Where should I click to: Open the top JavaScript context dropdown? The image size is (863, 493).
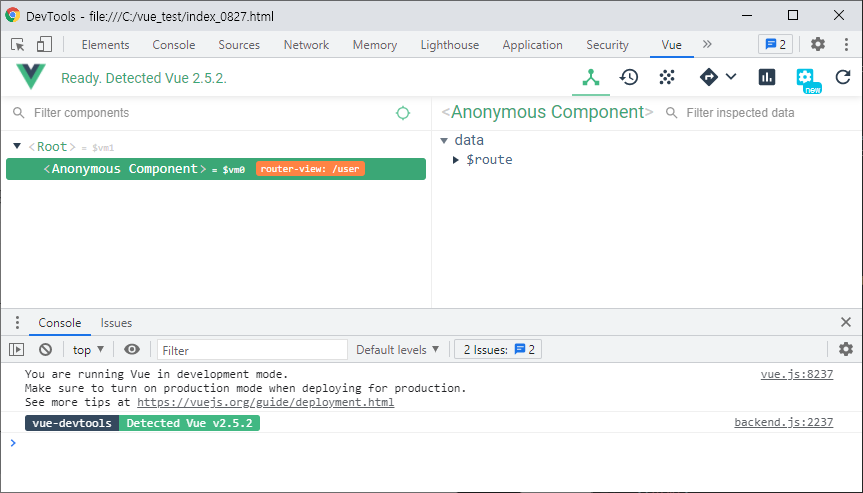(89, 350)
